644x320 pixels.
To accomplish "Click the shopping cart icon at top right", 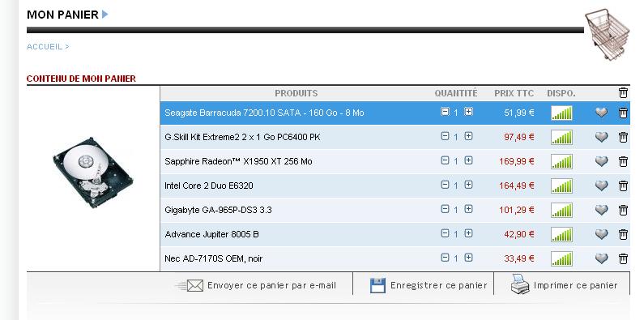I will pyautogui.click(x=608, y=34).
